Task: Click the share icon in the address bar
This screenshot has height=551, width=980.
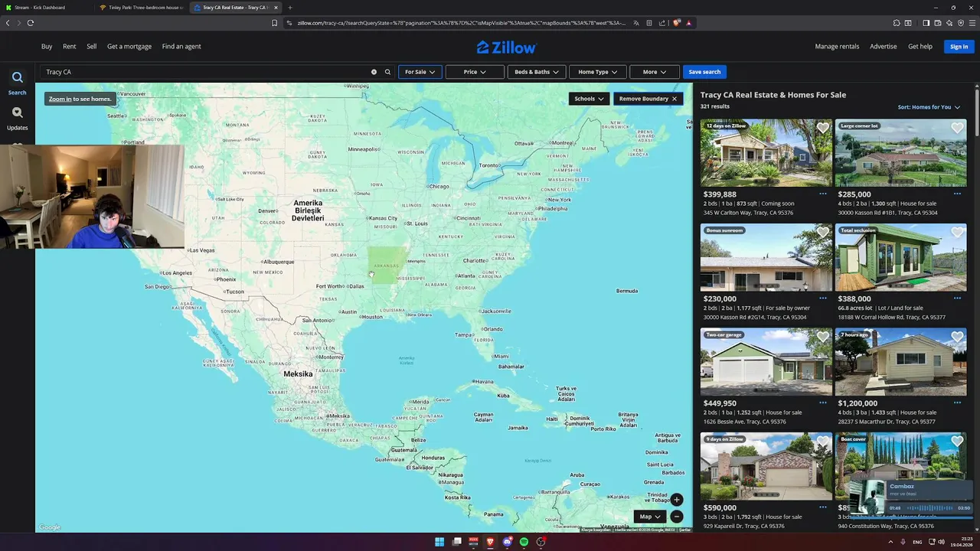Action: pyautogui.click(x=662, y=23)
